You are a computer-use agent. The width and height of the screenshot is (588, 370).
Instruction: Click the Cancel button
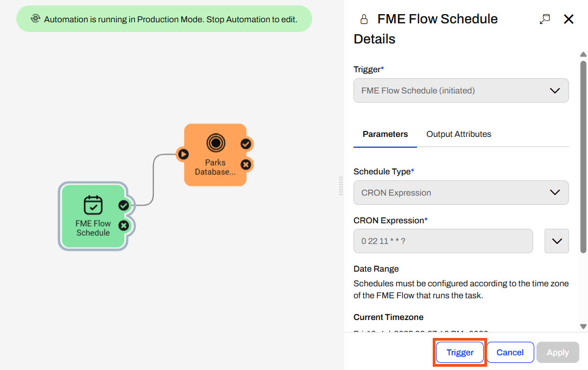pos(510,353)
